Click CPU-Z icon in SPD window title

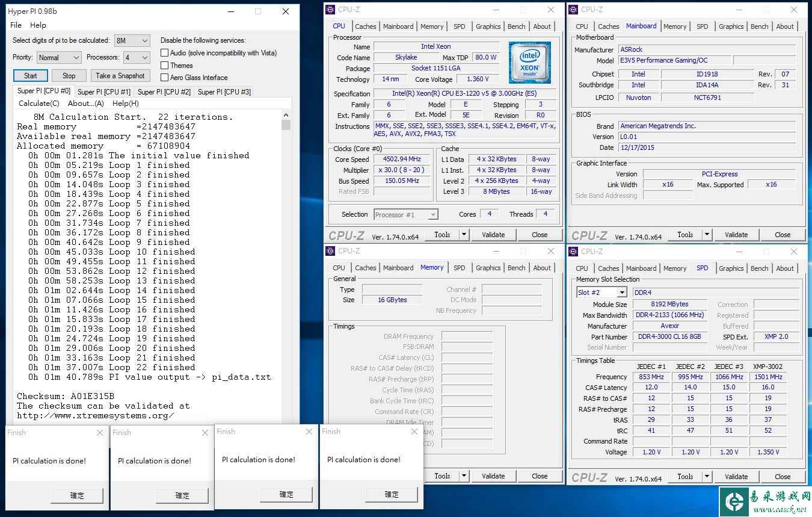tap(573, 252)
